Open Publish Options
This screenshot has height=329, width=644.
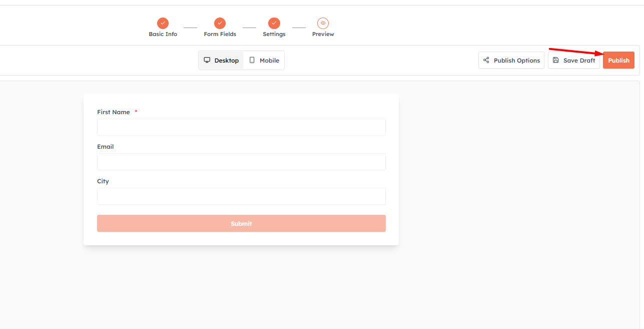[x=511, y=60]
